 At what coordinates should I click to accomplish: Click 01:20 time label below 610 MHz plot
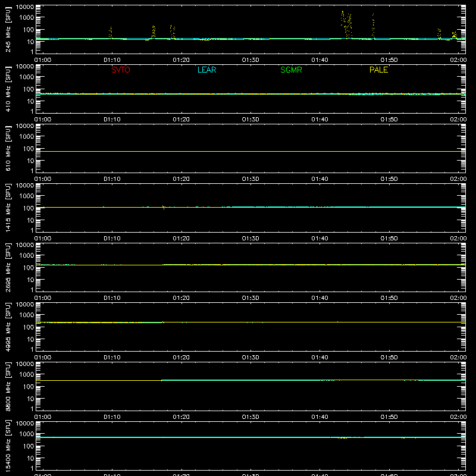pyautogui.click(x=181, y=179)
